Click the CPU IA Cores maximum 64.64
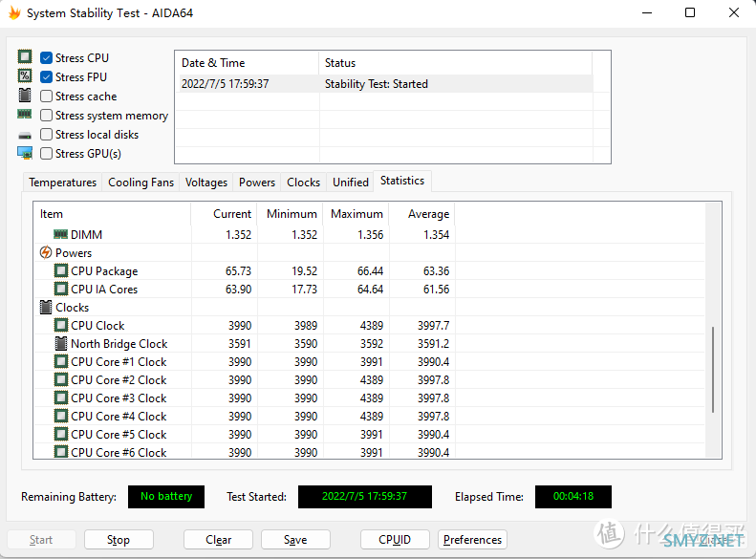 point(370,290)
